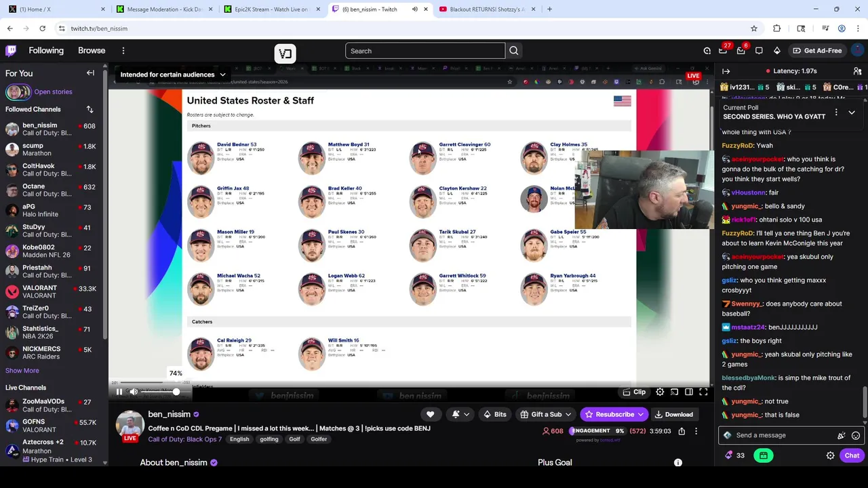Open browser extensions puzzle icon
The image size is (868, 488).
tap(777, 28)
